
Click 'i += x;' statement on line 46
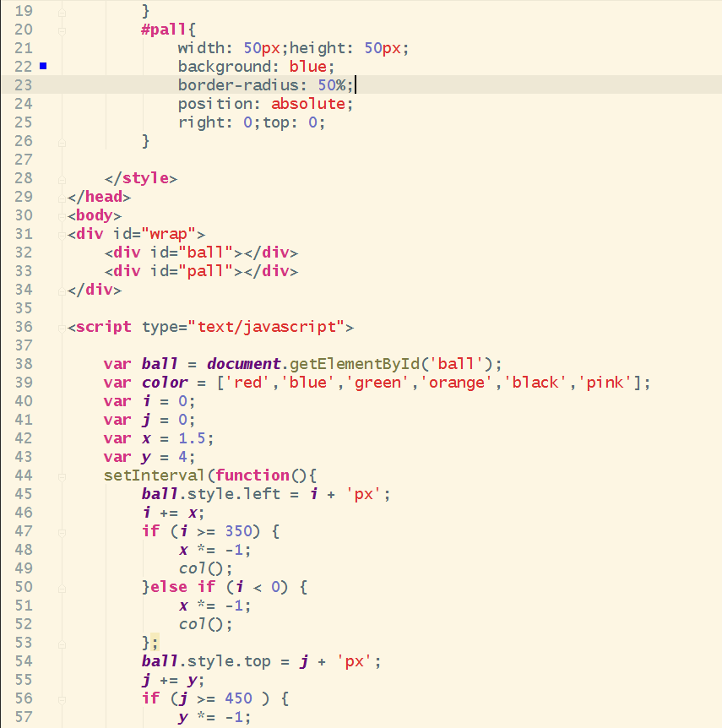coord(173,513)
